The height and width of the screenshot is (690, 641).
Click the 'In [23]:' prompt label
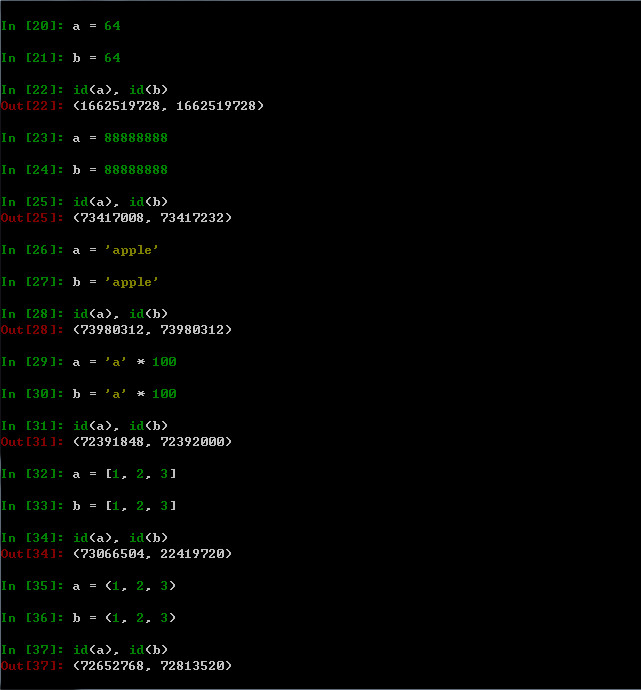[32, 138]
